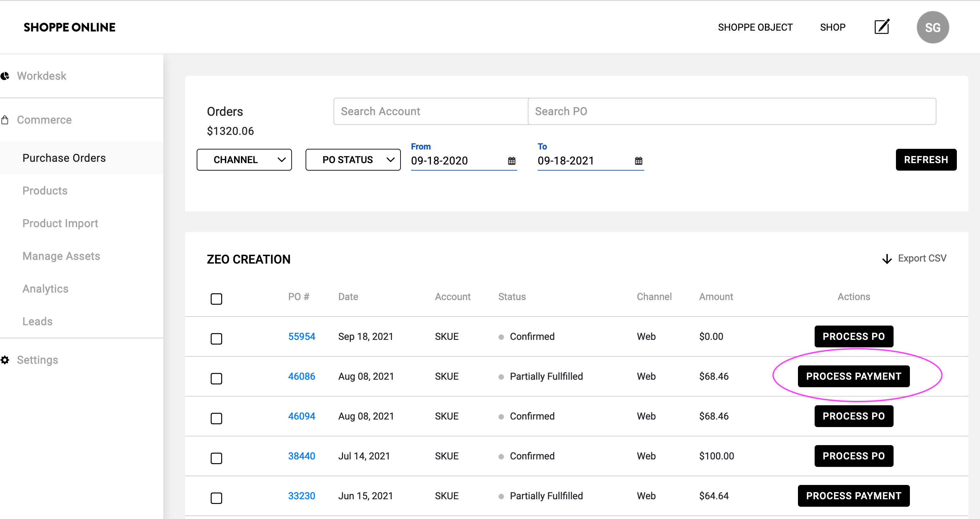Toggle the select-all checkbox in table header

[x=216, y=299]
